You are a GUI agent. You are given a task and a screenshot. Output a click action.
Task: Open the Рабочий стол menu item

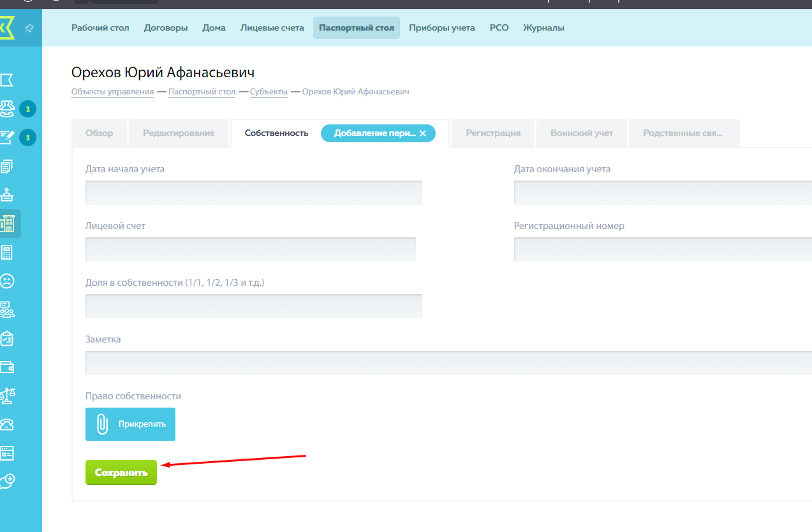click(x=100, y=28)
